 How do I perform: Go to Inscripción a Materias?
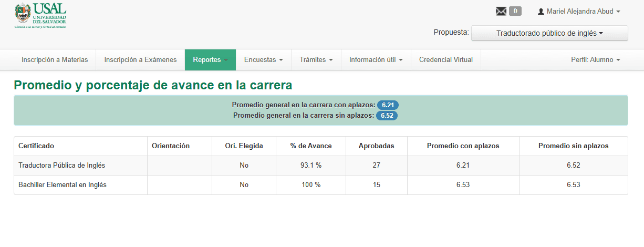[x=55, y=60]
